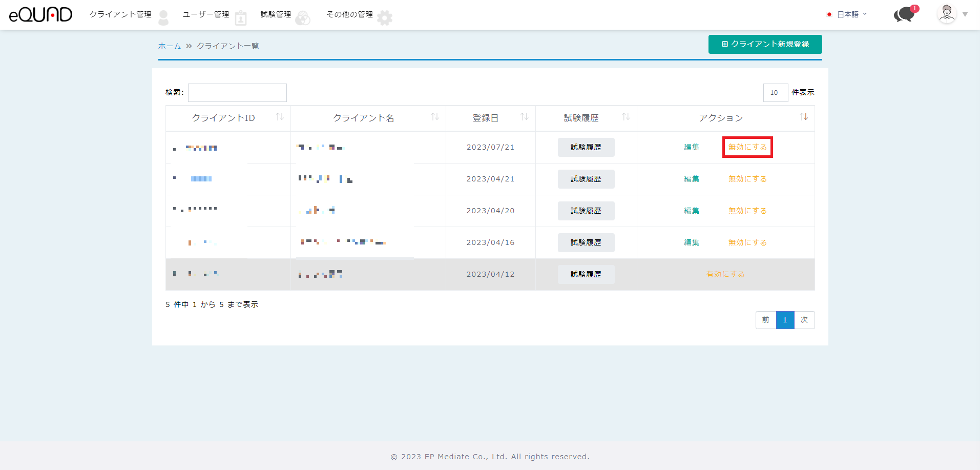This screenshot has width=980, height=470.
Task: Sort by client name column arrows
Action: (435, 117)
